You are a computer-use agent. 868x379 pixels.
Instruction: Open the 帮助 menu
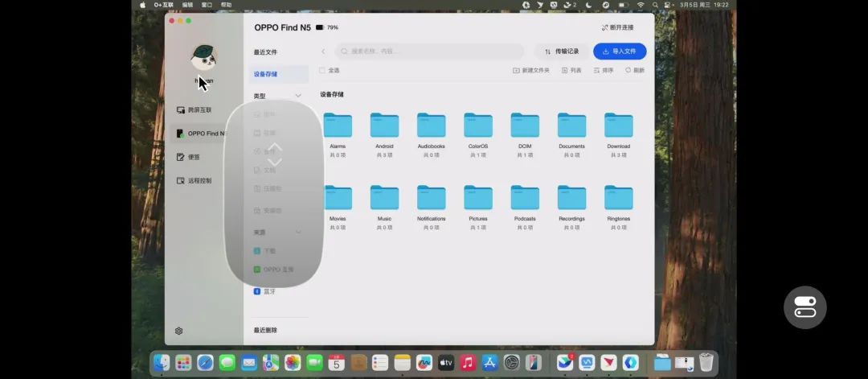(x=227, y=5)
